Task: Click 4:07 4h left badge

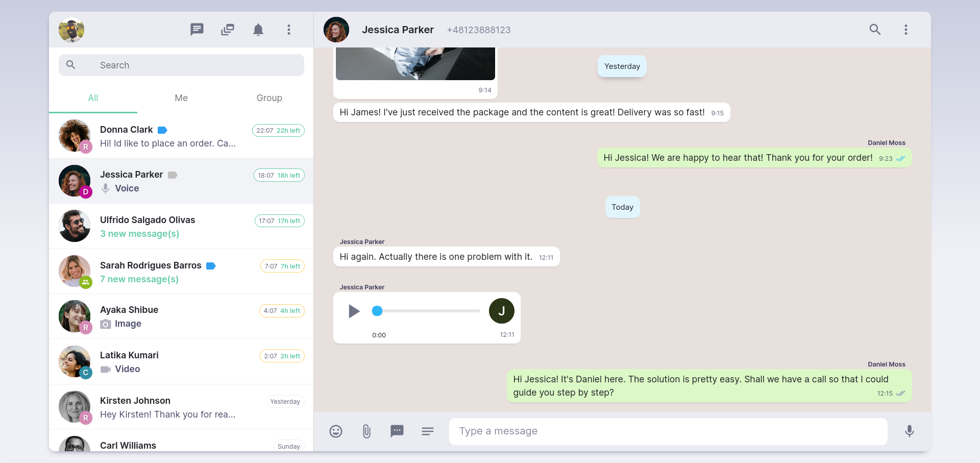Action: (x=282, y=311)
